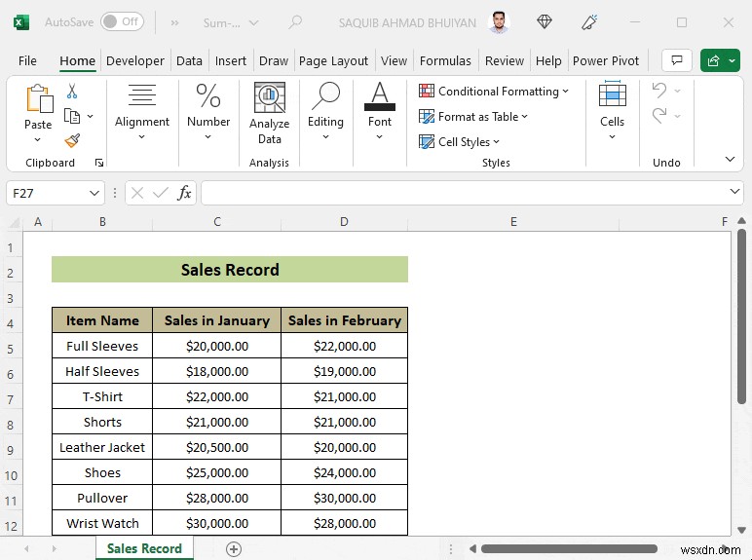Screen dimensions: 752x560
Task: Click the pen coming-soon features icon
Action: point(589,22)
